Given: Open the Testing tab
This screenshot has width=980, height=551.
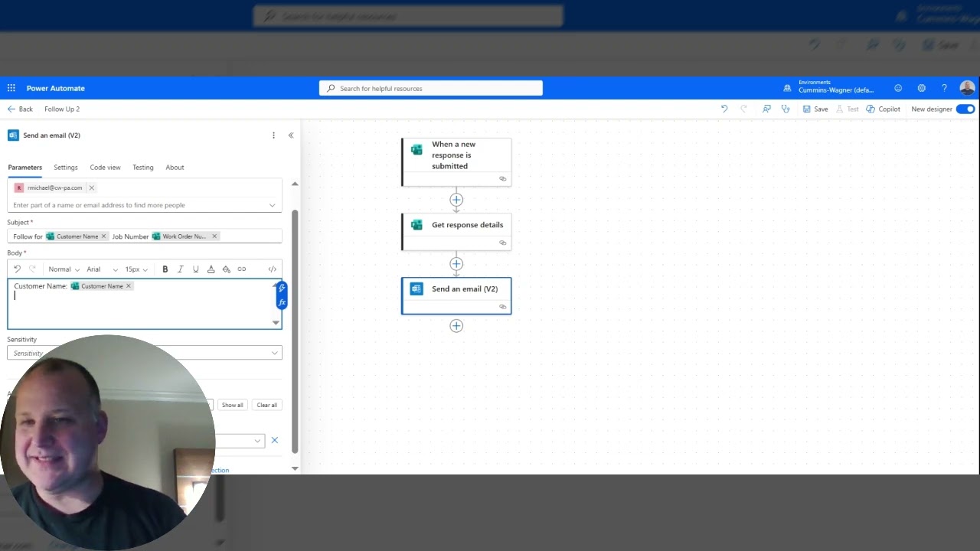Looking at the screenshot, I should point(143,167).
